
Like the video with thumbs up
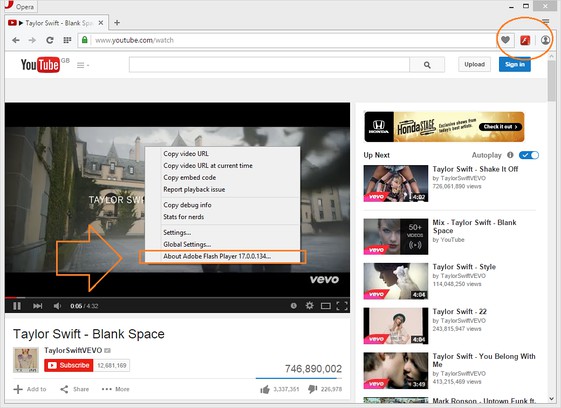pos(265,389)
